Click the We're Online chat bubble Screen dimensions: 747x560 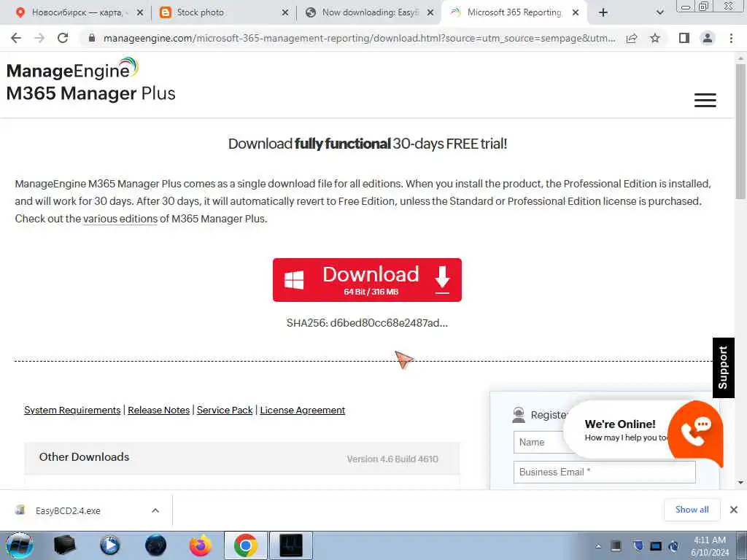(619, 430)
